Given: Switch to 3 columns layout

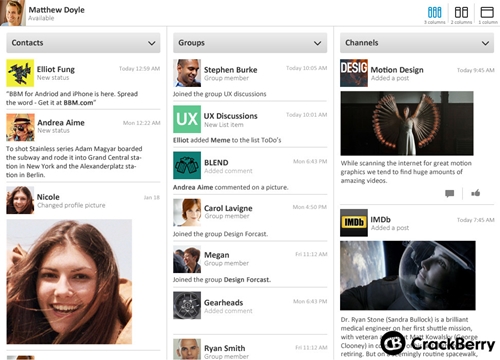Looking at the screenshot, I should point(435,15).
